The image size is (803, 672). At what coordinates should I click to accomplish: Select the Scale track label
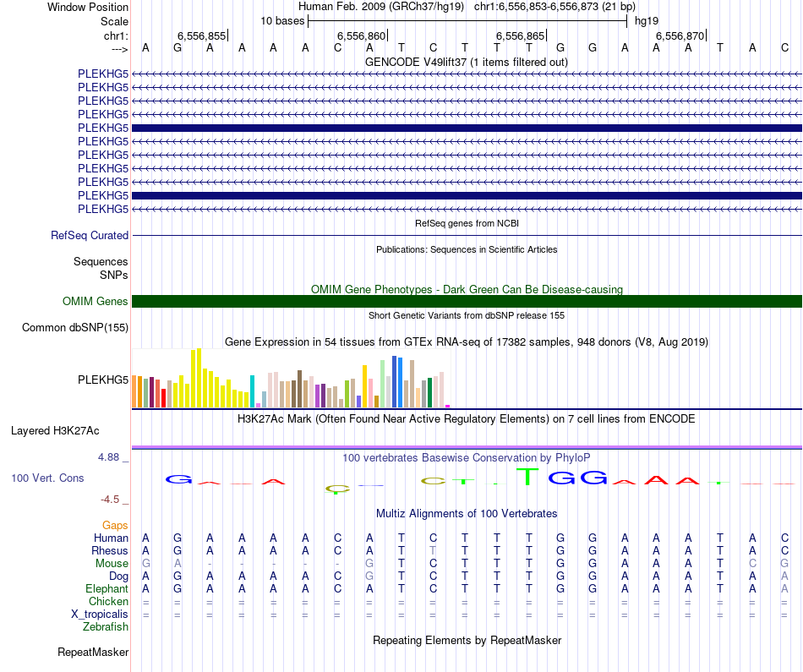tap(114, 21)
